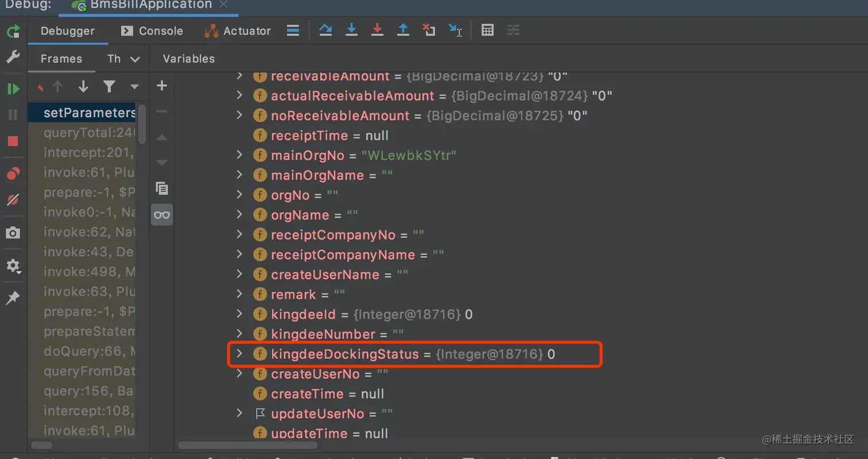Resume the program with the green play icon

click(x=13, y=89)
